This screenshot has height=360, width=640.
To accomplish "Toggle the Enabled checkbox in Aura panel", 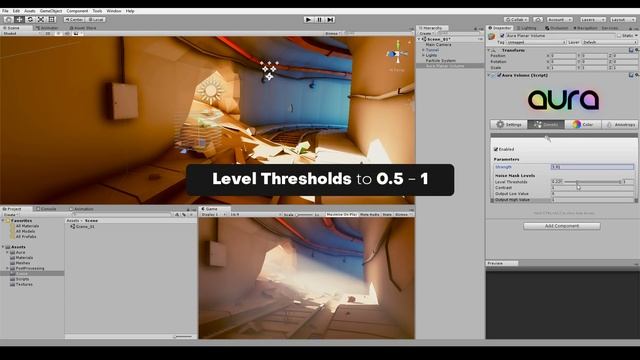I will tap(496, 149).
